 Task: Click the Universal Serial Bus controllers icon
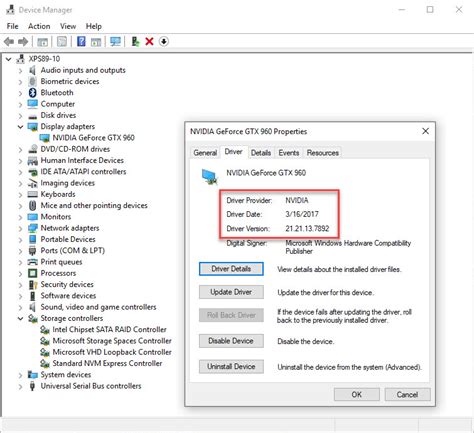[x=32, y=386]
